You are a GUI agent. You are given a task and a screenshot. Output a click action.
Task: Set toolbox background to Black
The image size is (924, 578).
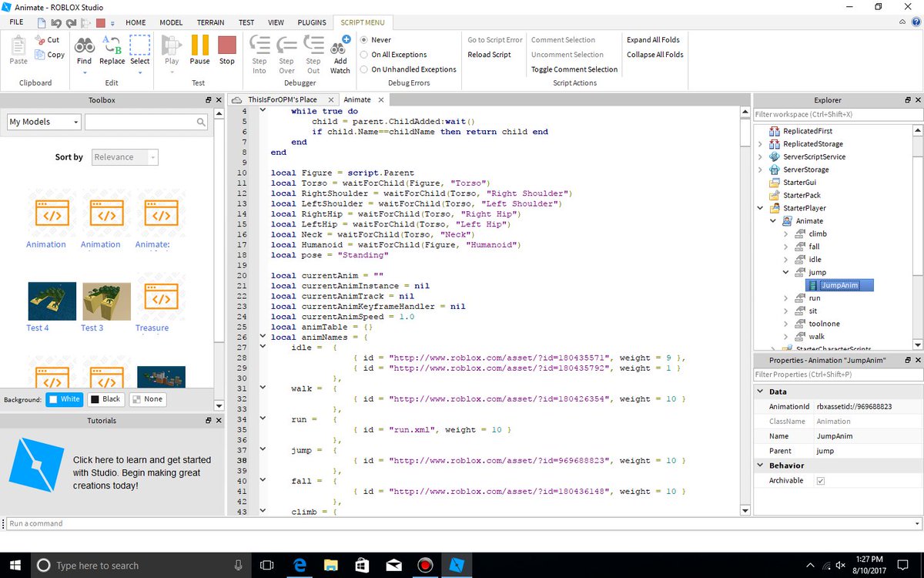coord(105,399)
